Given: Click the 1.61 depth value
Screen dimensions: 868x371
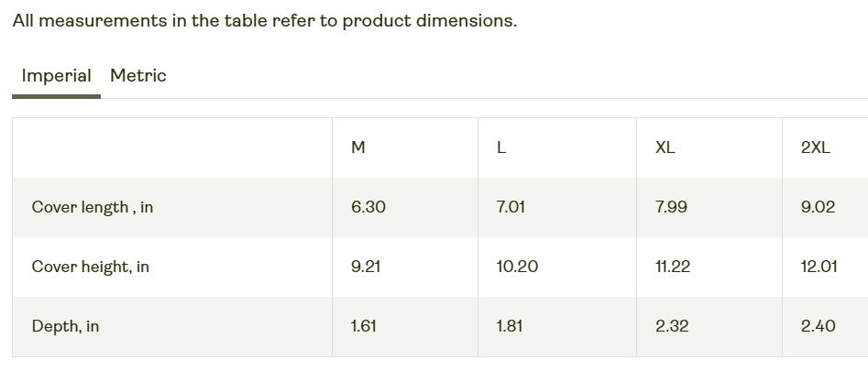Looking at the screenshot, I should [x=364, y=326].
